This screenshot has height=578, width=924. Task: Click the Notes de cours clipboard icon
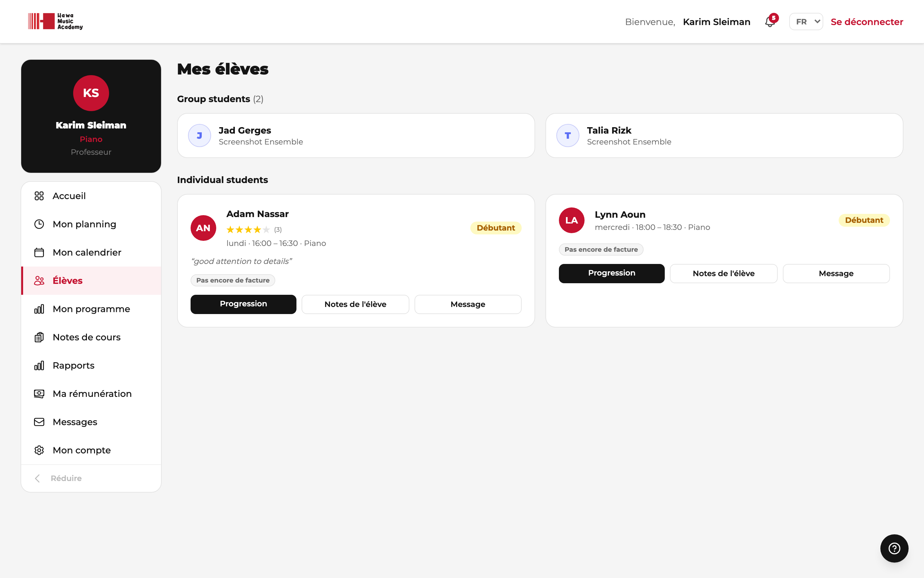click(39, 337)
